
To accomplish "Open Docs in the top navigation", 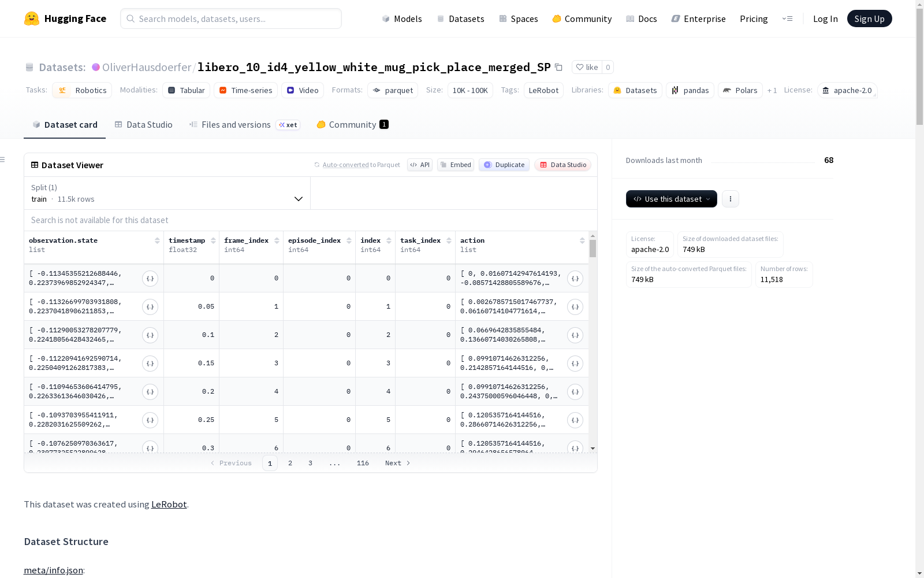I will (x=641, y=18).
